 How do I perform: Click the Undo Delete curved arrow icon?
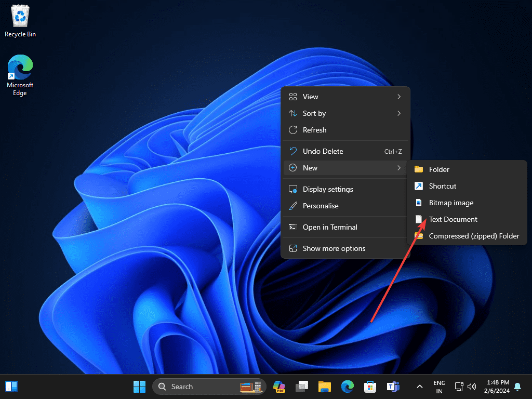[x=293, y=151]
